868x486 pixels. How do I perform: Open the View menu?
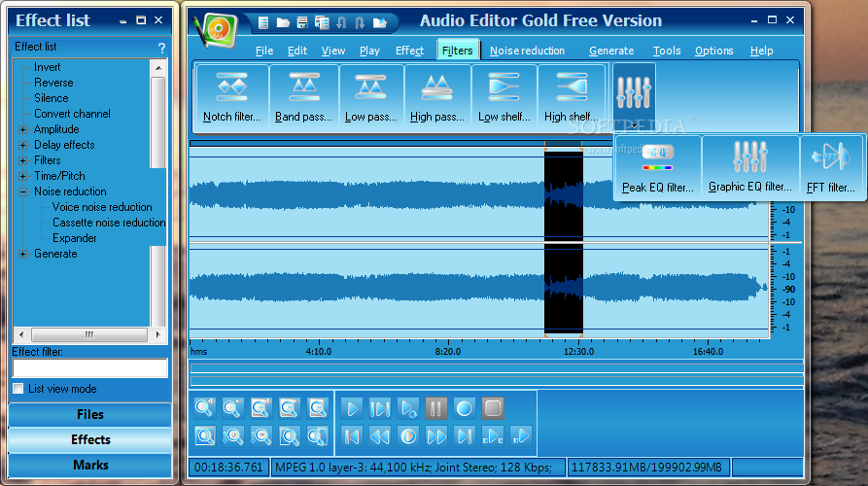pyautogui.click(x=333, y=51)
